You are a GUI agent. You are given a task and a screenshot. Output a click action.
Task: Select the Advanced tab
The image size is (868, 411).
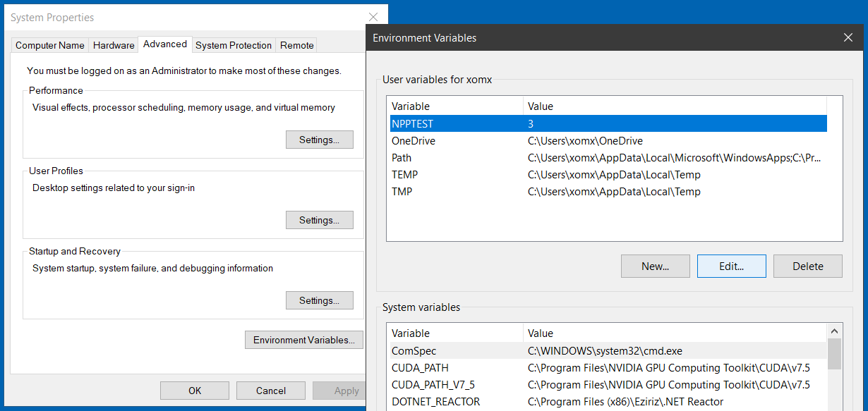(x=164, y=44)
